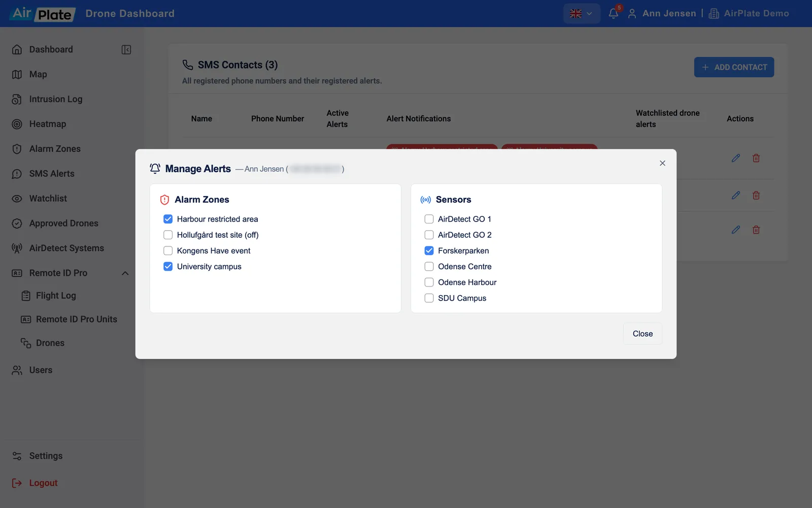
Task: Collapse the Remote ID Pro section chevron
Action: point(125,273)
